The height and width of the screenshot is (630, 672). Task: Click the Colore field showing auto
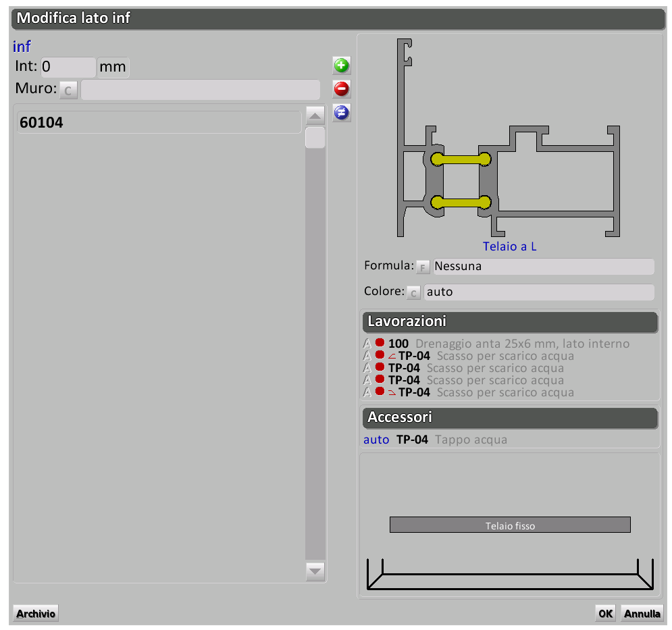(x=539, y=292)
